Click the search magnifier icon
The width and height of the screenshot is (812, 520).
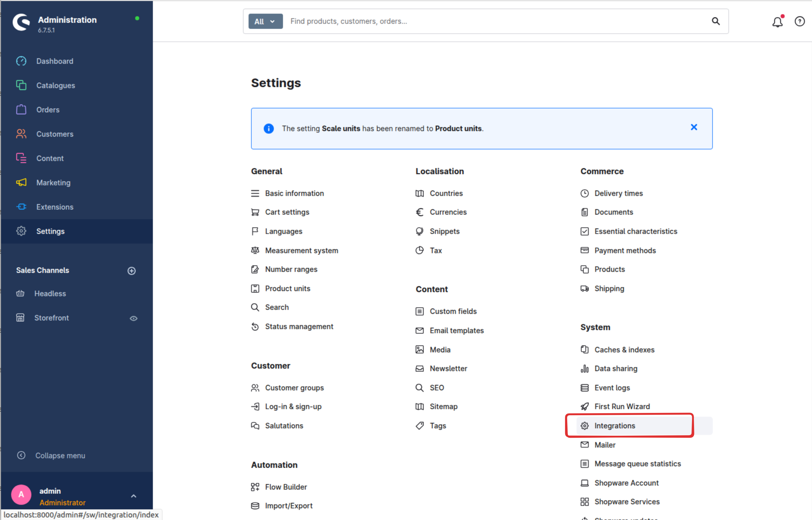coord(716,21)
